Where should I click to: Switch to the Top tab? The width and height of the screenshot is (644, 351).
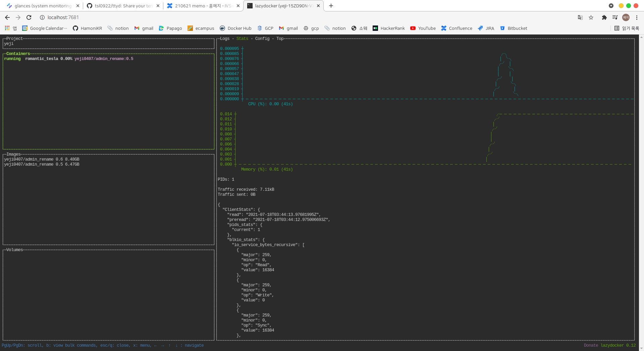(280, 39)
